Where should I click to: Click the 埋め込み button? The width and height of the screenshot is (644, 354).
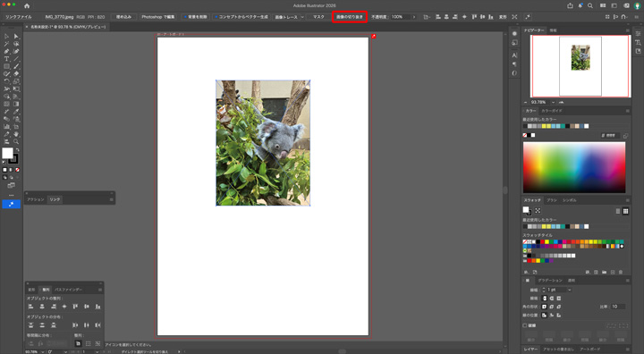pyautogui.click(x=123, y=17)
